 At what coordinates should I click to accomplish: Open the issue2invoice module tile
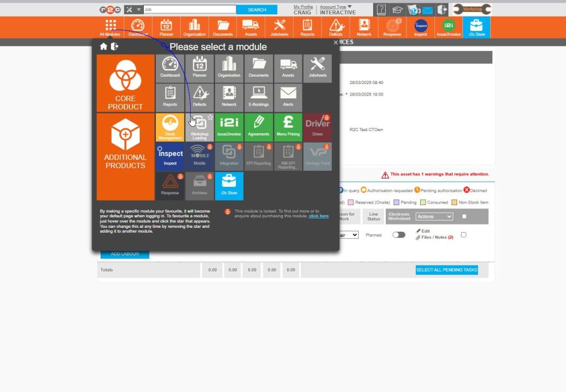[x=229, y=127]
